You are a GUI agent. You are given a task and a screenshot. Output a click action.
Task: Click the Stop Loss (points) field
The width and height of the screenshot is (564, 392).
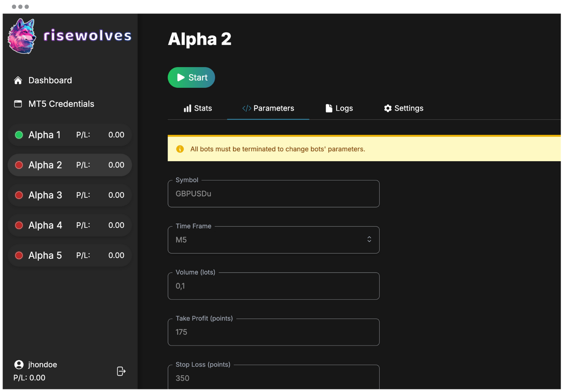[x=274, y=378]
